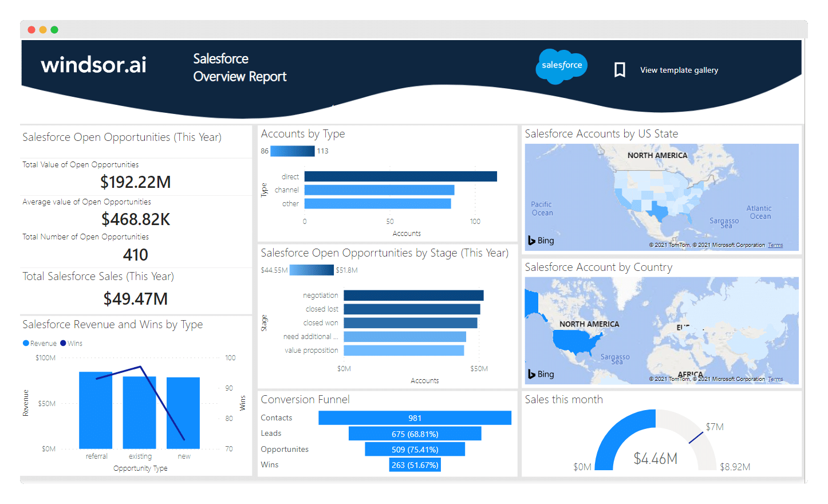Click the $7M target label on gauge
Image resolution: width=828 pixels, height=504 pixels.
click(715, 427)
